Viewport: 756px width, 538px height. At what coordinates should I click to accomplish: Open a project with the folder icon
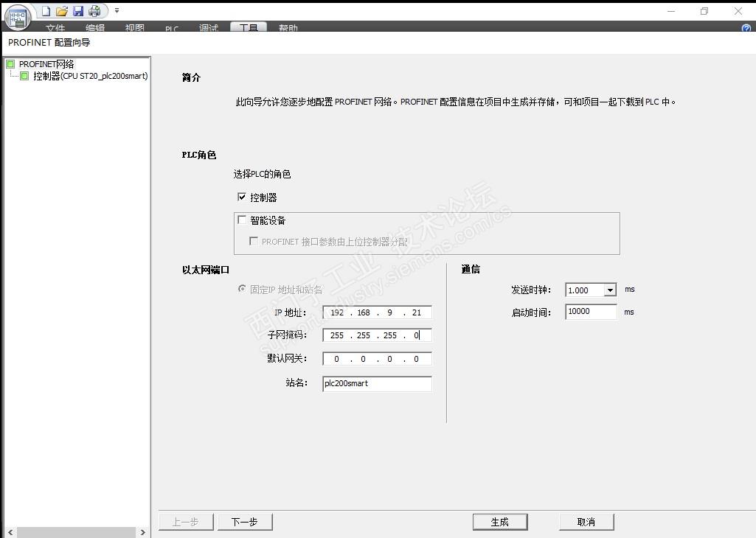pyautogui.click(x=62, y=10)
